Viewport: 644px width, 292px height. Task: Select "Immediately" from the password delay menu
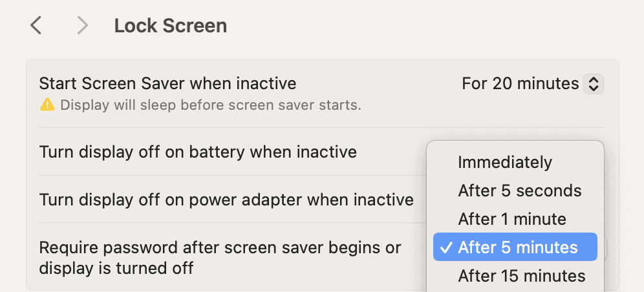click(x=505, y=162)
